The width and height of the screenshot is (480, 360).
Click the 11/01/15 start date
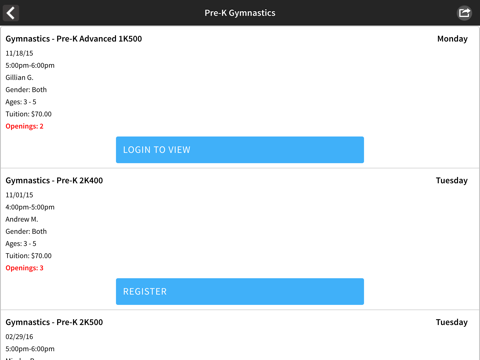click(19, 195)
